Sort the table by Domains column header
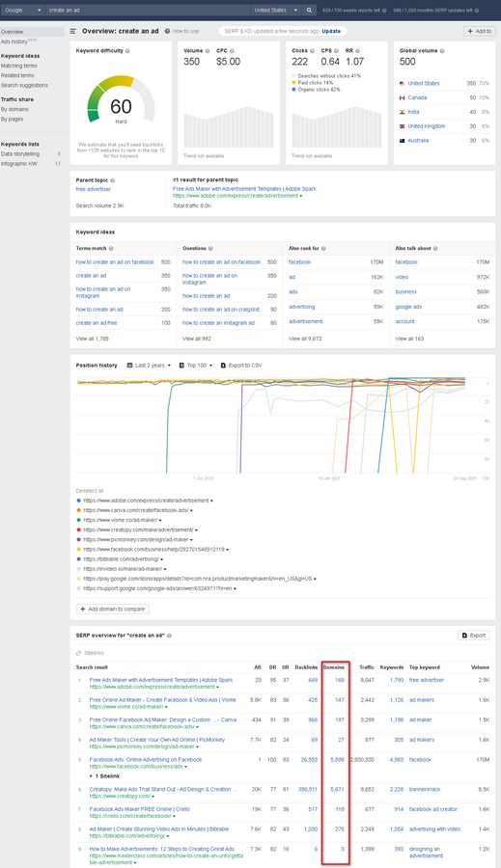The image size is (501, 868). pos(334,667)
